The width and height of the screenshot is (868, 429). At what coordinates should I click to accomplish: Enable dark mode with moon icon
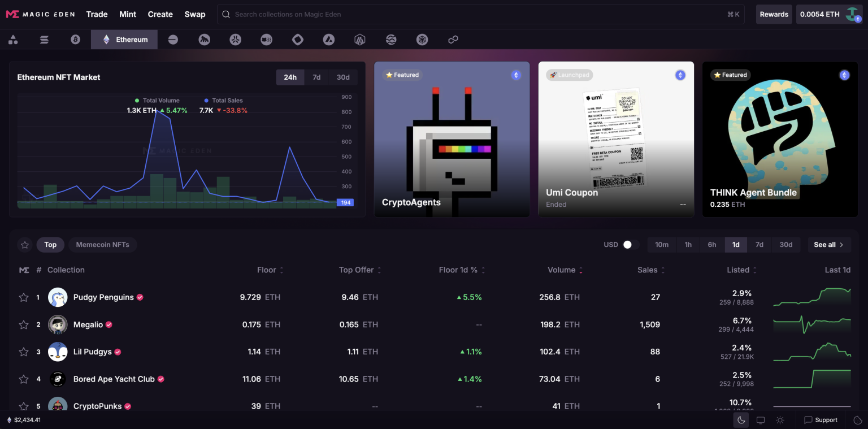tap(741, 420)
